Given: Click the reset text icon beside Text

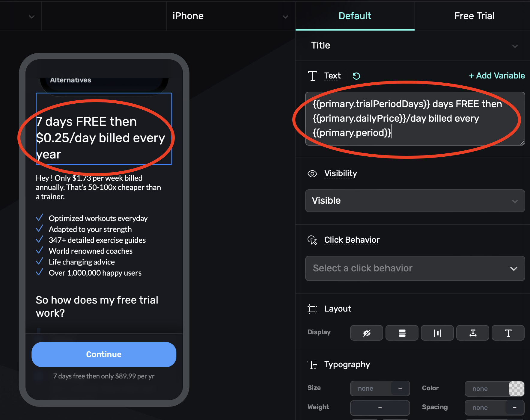Looking at the screenshot, I should coord(356,76).
